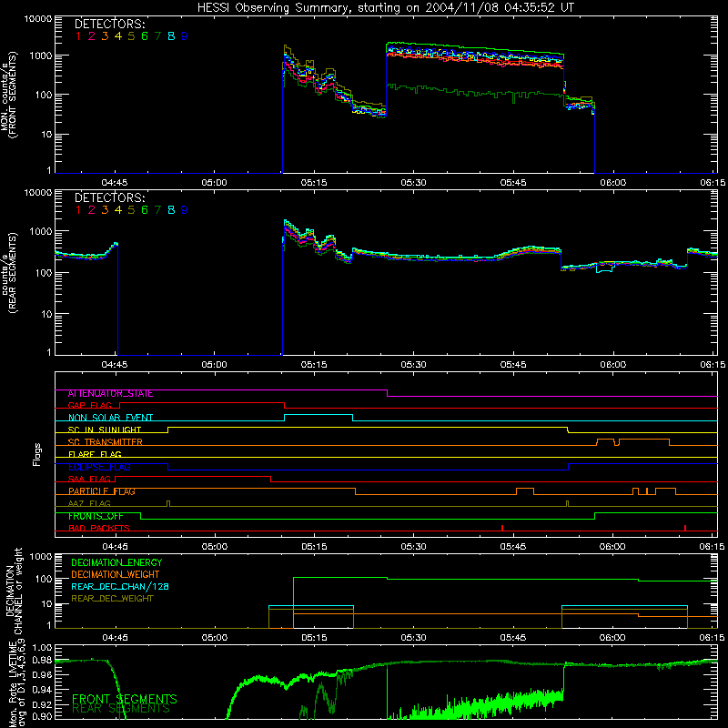Viewport: 728px width, 728px height.
Task: Click the FLARE_FLAG label
Action: pos(95,454)
